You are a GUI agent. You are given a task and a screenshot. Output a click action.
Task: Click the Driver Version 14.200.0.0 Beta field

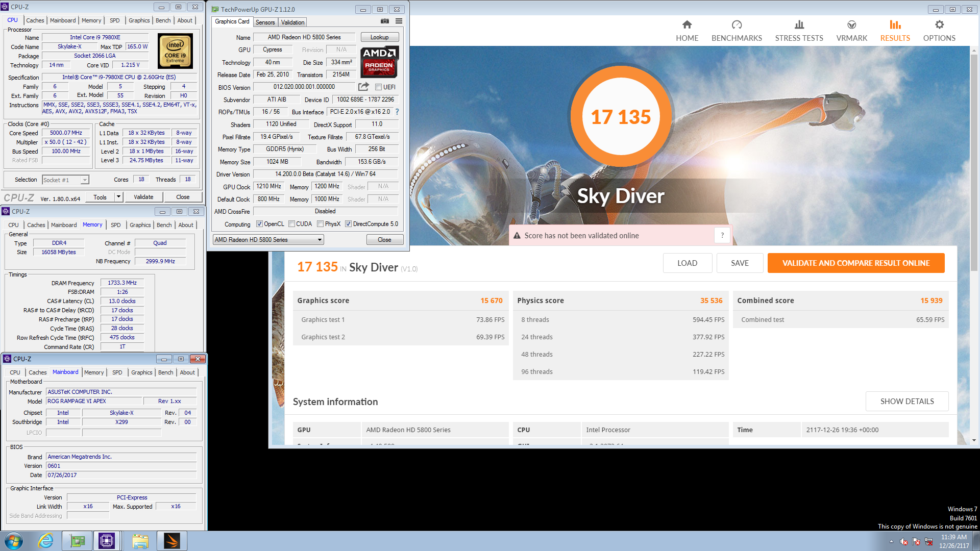[x=325, y=174]
